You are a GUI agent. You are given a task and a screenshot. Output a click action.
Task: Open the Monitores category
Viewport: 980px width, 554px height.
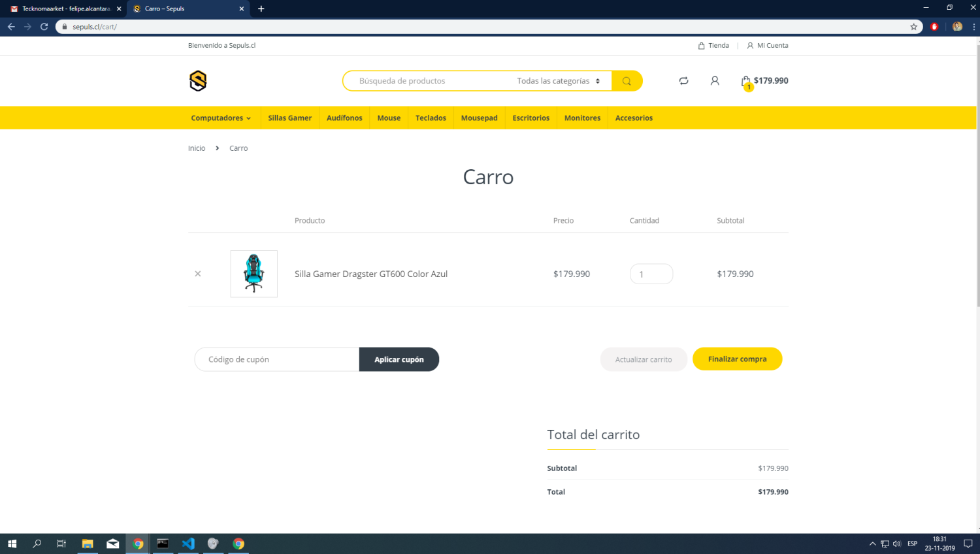pos(582,118)
